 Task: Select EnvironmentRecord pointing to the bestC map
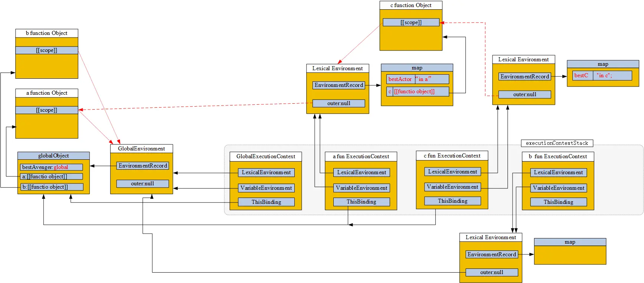pyautogui.click(x=525, y=77)
